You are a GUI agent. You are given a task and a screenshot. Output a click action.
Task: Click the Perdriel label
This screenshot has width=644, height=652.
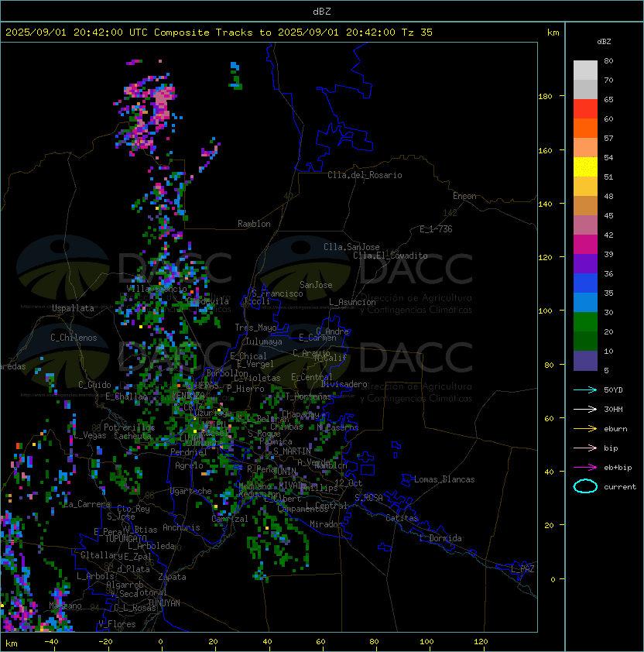pos(189,451)
